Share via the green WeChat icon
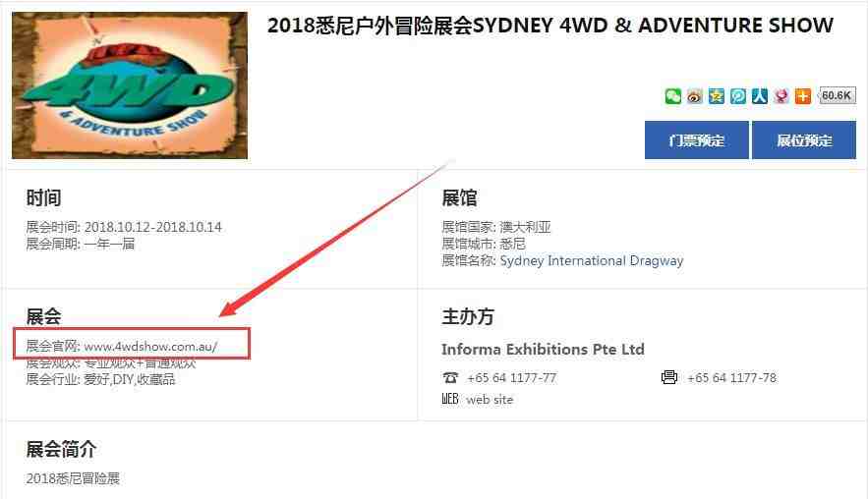 (x=672, y=96)
